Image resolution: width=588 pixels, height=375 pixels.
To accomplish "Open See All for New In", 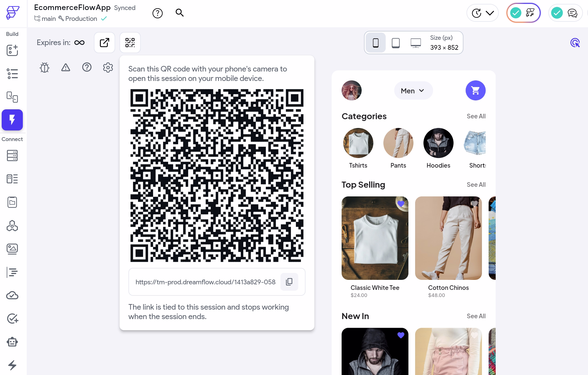I will click(476, 316).
